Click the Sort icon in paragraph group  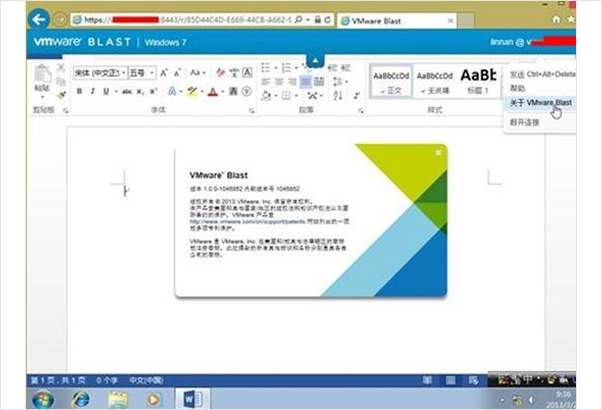point(338,95)
